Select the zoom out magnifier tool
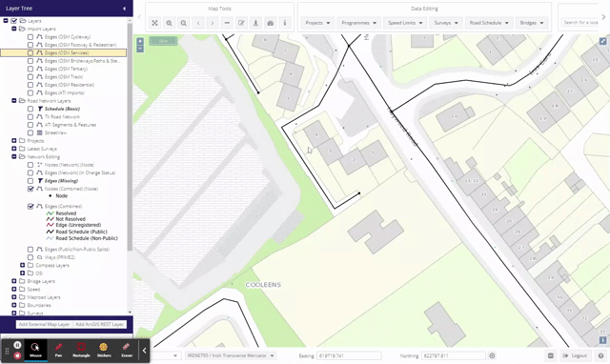The image size is (610, 364). [x=184, y=23]
